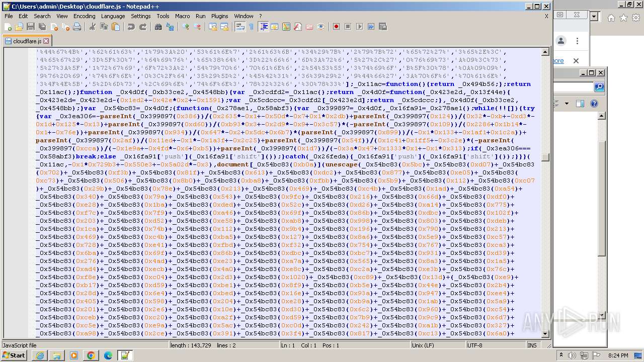The height and width of the screenshot is (362, 644).
Task: Click Save Current Recorded Macro icon
Action: point(382,27)
